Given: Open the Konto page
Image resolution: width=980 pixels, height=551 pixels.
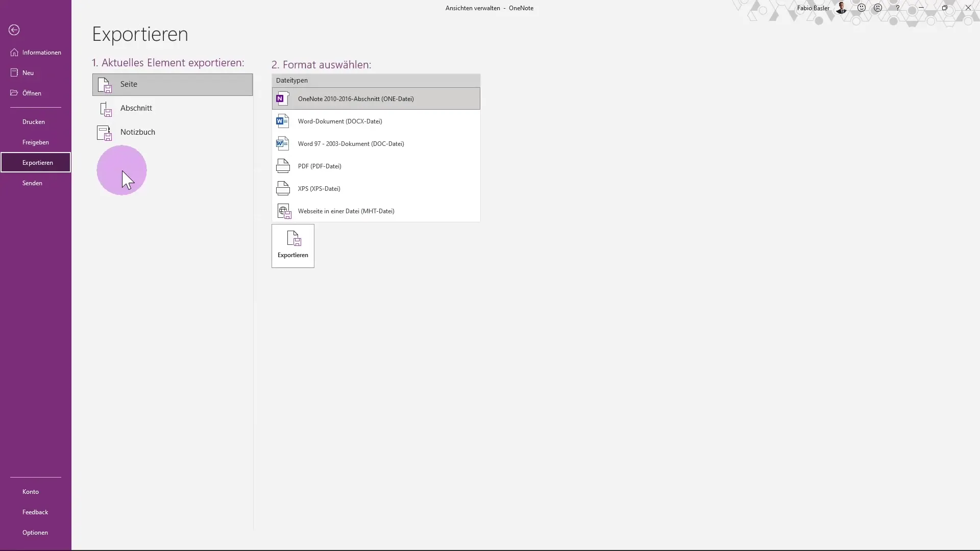Looking at the screenshot, I should point(36,492).
